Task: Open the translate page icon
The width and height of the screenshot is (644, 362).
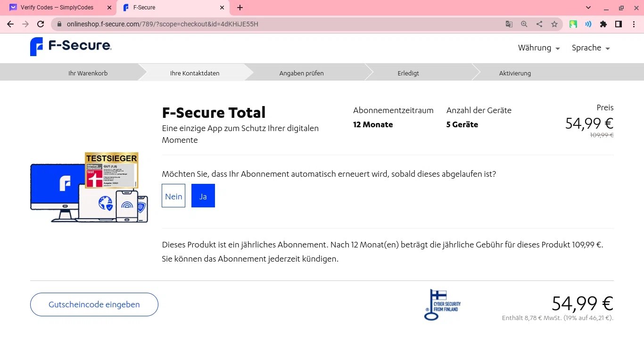Action: click(509, 24)
